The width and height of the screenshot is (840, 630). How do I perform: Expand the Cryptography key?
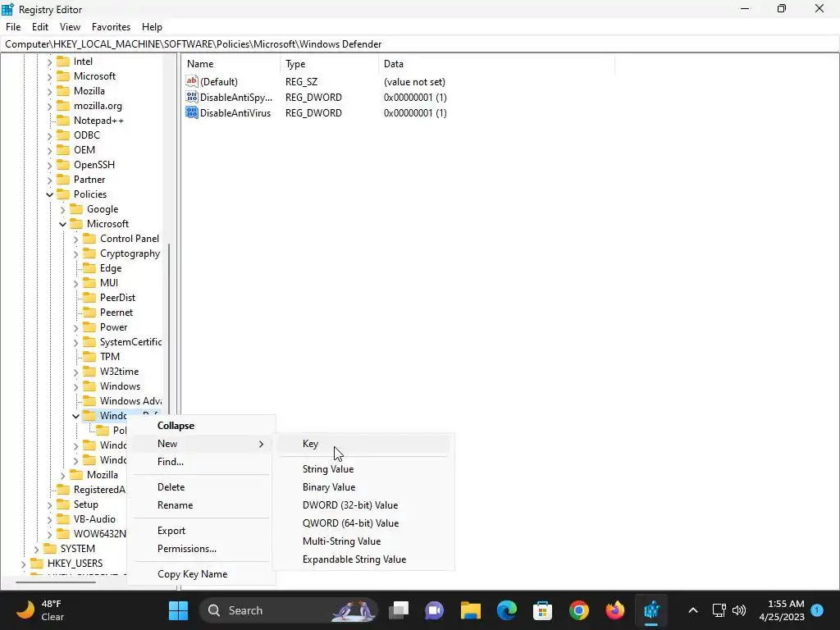point(75,254)
